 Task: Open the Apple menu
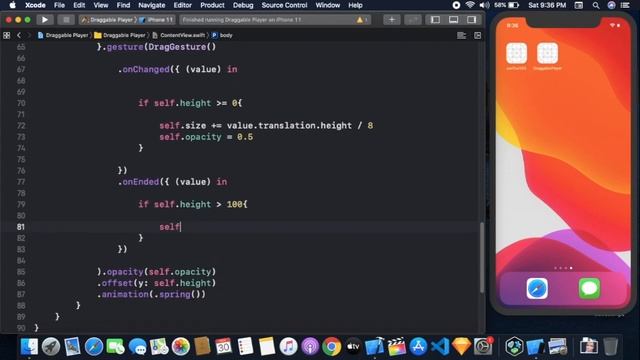point(13,5)
